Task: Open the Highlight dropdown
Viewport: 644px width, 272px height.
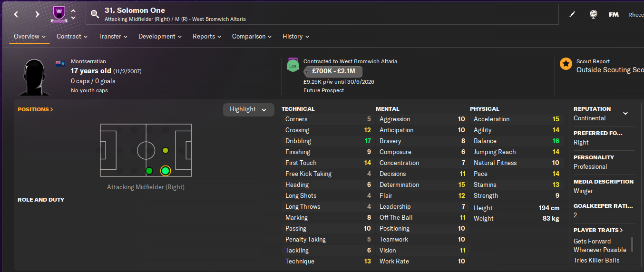Action: (x=248, y=109)
